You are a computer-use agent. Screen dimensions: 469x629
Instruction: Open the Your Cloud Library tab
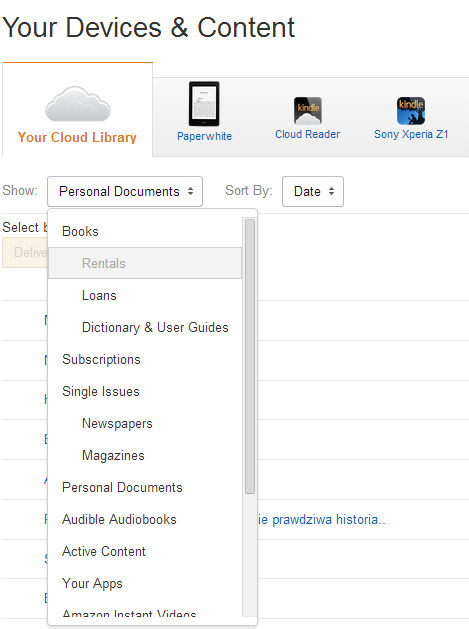coord(77,110)
